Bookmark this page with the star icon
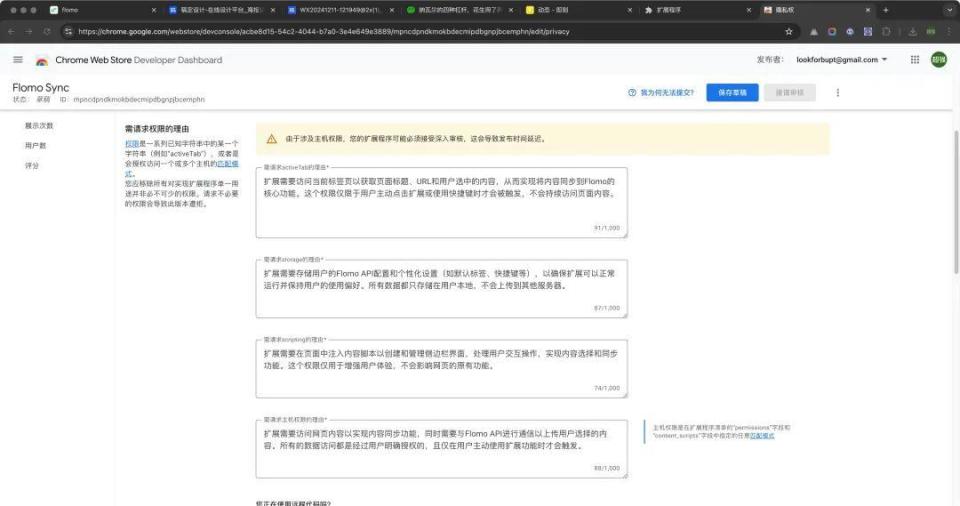Image resolution: width=960 pixels, height=506 pixels. point(789,31)
